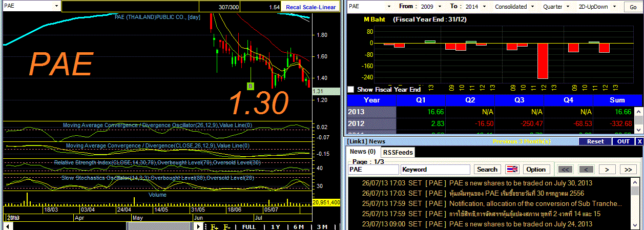644x230 pixels.
Task: Click the news symbol field containing PAE
Action: (x=373, y=170)
